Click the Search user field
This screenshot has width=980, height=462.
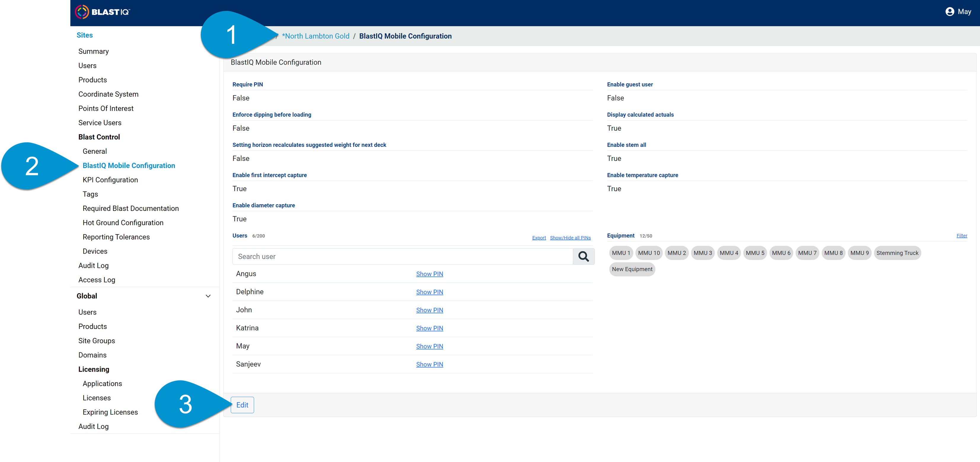click(402, 257)
